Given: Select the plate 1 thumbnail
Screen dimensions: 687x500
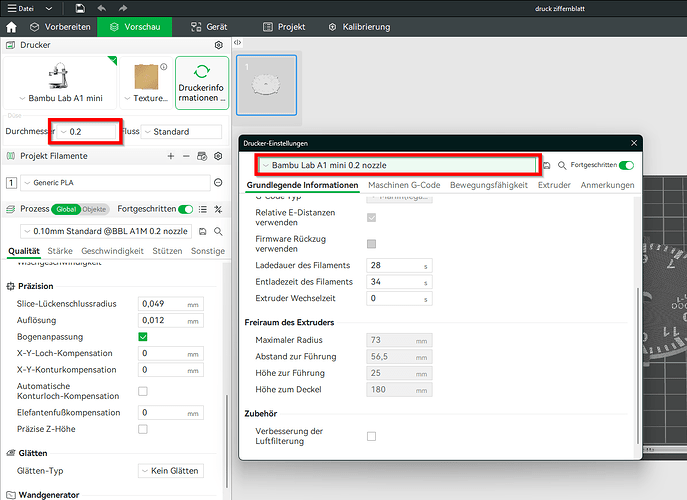Looking at the screenshot, I should coord(266,85).
